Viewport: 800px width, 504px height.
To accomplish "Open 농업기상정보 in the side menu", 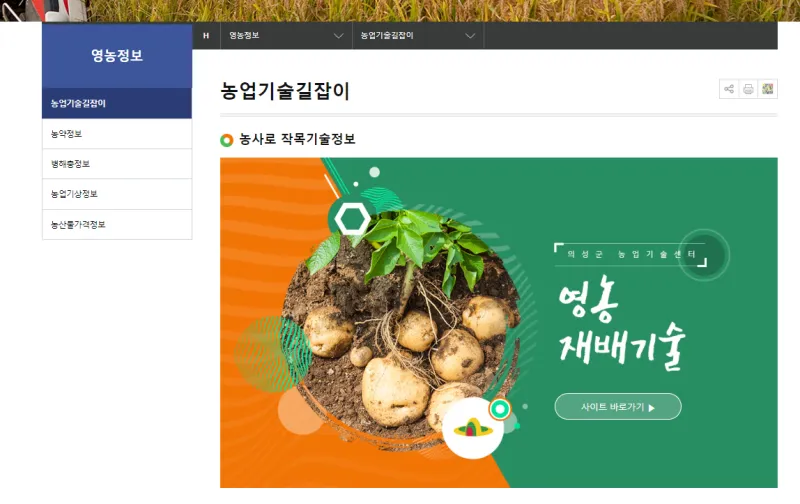I will 117,194.
